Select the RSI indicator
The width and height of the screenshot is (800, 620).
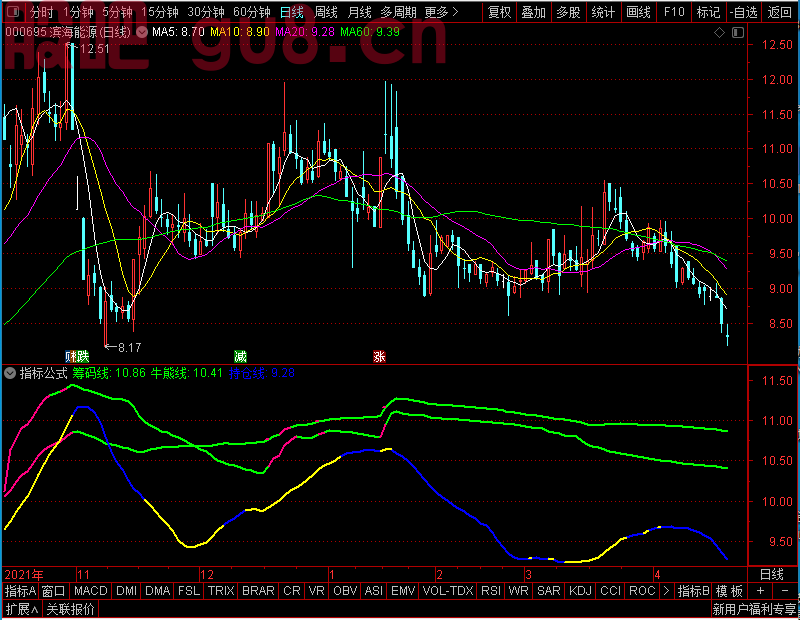[491, 591]
